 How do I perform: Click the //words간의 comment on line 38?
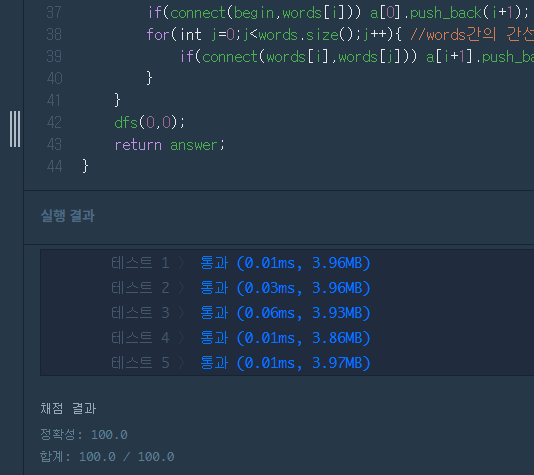point(472,35)
